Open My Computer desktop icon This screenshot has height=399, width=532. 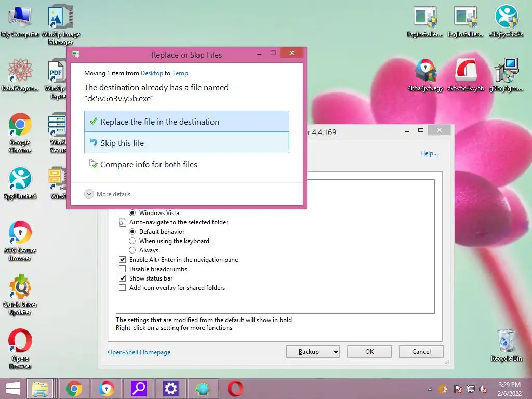pyautogui.click(x=20, y=21)
